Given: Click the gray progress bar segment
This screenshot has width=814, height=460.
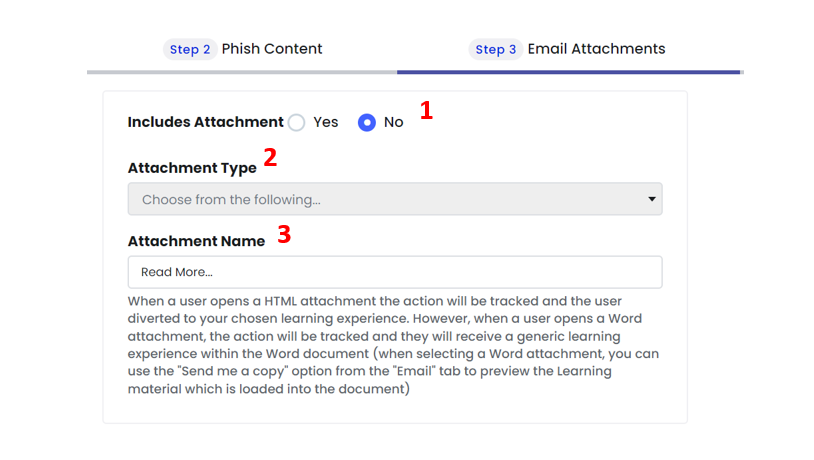Looking at the screenshot, I should point(242,72).
